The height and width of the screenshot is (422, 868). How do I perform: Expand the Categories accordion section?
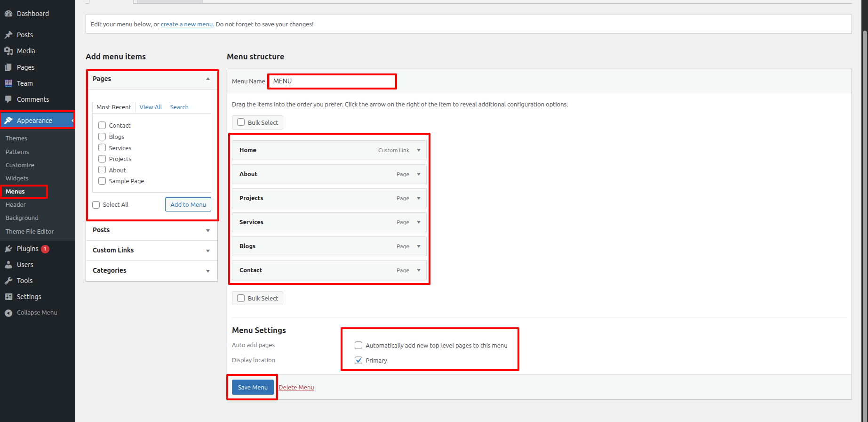pos(207,271)
